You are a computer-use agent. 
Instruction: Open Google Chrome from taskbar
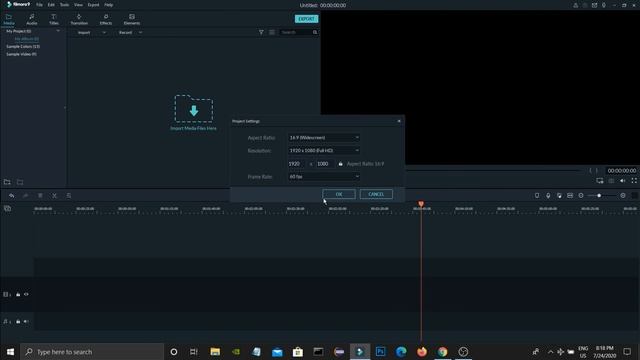[442, 351]
